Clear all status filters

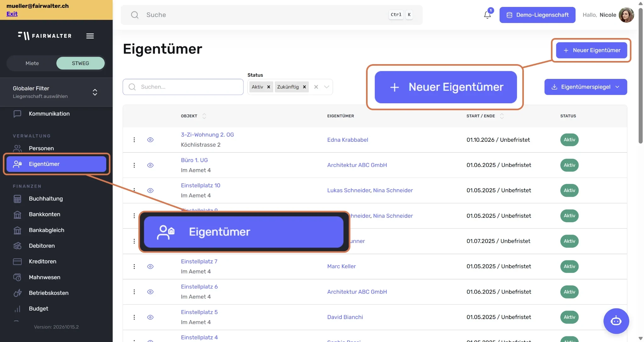[x=316, y=87]
